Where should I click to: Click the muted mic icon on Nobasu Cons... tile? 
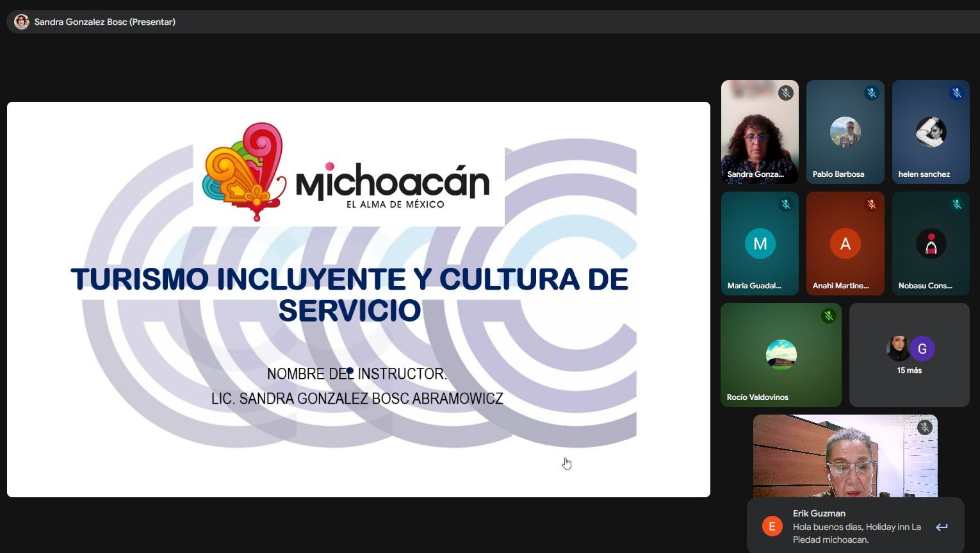[x=956, y=204]
